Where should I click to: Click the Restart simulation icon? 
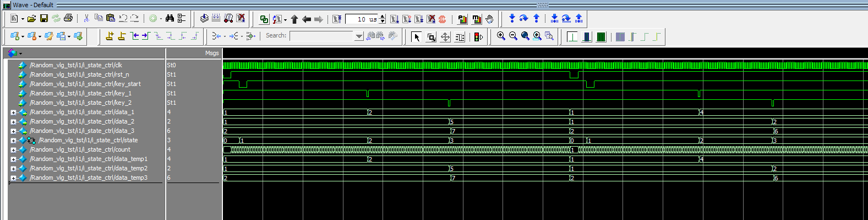[x=337, y=19]
